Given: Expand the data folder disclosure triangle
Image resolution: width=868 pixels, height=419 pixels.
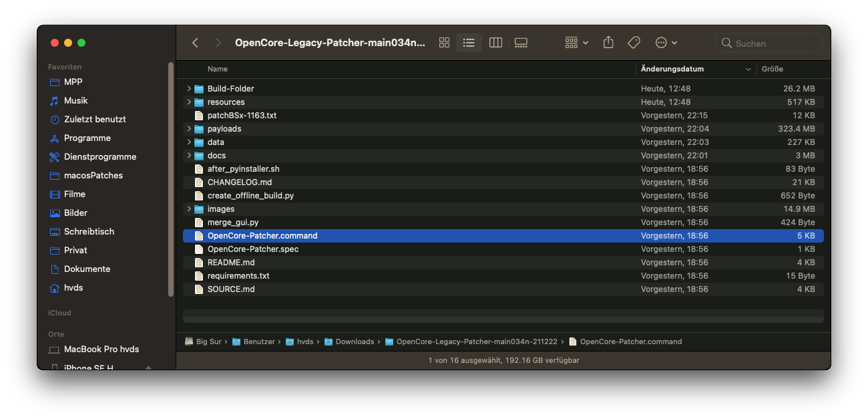Looking at the screenshot, I should tap(189, 142).
